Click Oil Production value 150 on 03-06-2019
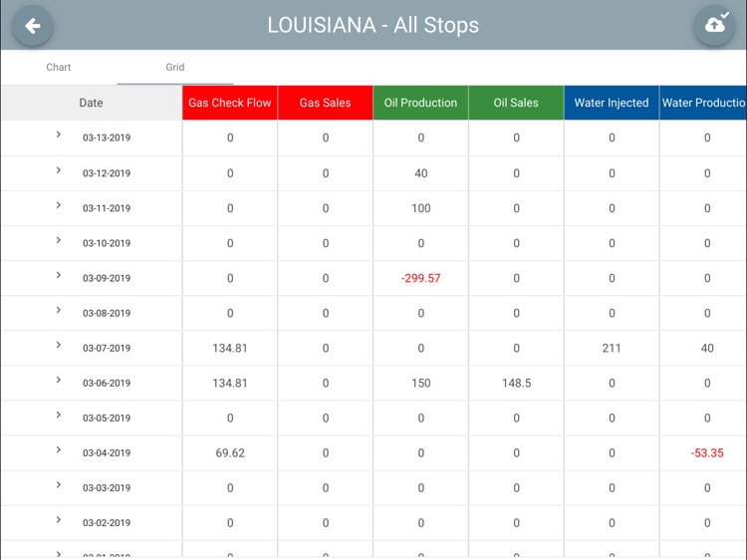747x560 pixels. point(420,384)
